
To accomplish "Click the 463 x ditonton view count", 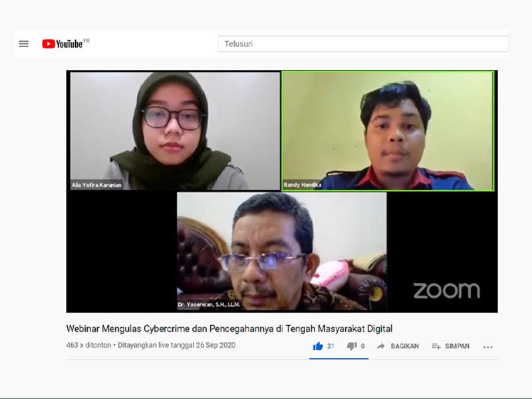I will pos(88,345).
